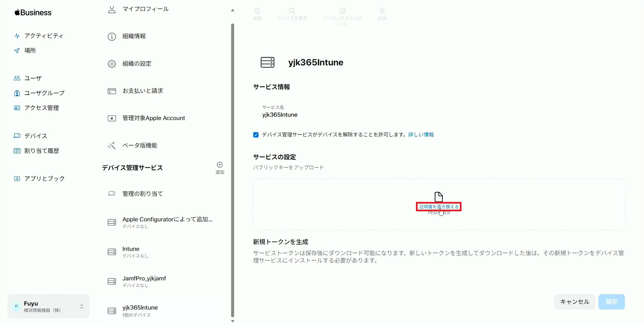644x325 pixels.
Task: Toggle the device release permission checkbox
Action: [x=256, y=135]
